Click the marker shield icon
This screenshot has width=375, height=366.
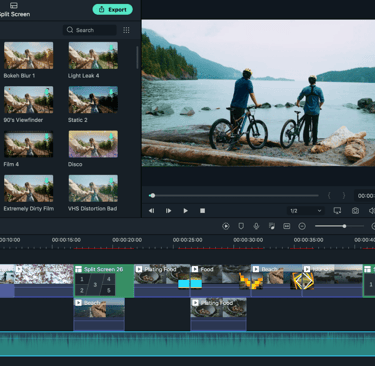[241, 226]
